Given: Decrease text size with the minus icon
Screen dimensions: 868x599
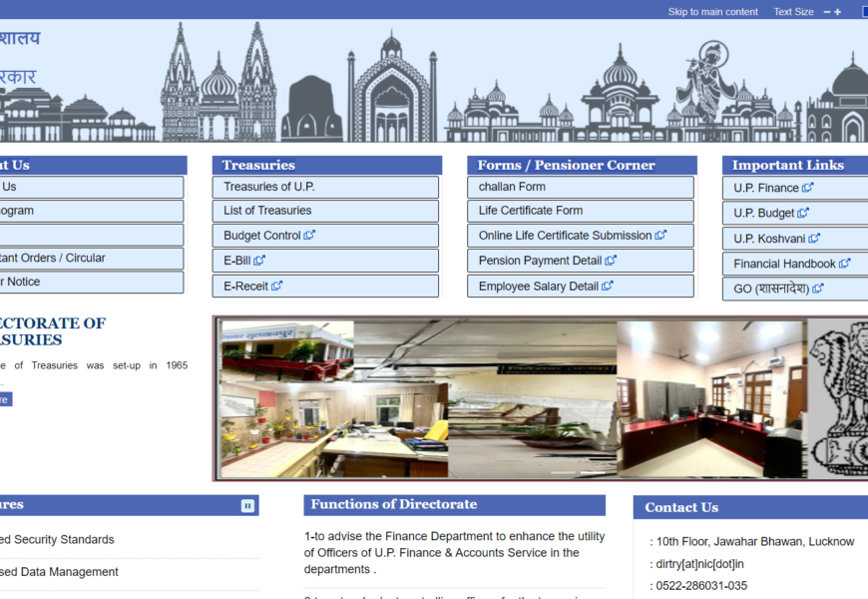Looking at the screenshot, I should [825, 12].
